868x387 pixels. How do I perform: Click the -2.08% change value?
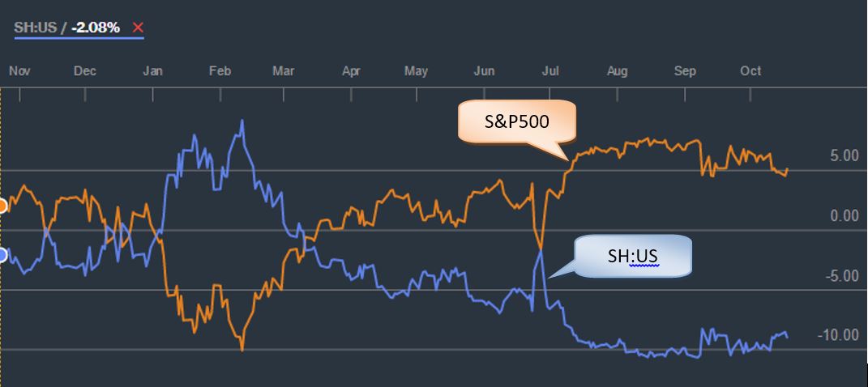95,28
